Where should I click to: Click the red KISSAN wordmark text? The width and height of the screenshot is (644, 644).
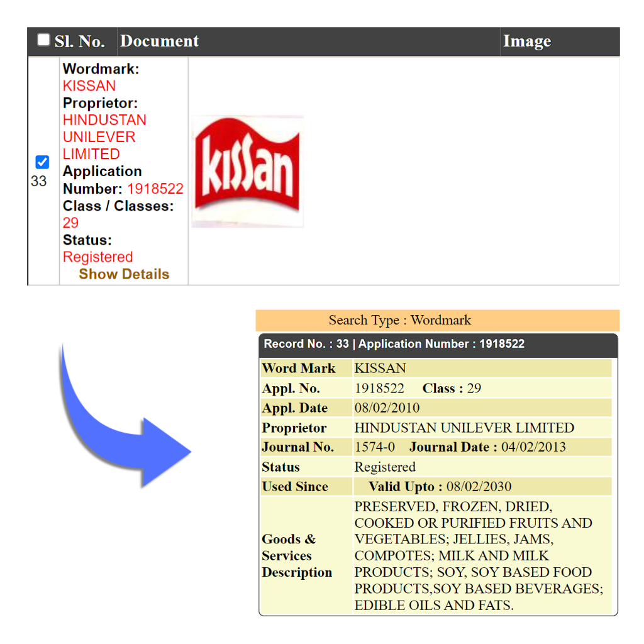tap(89, 86)
